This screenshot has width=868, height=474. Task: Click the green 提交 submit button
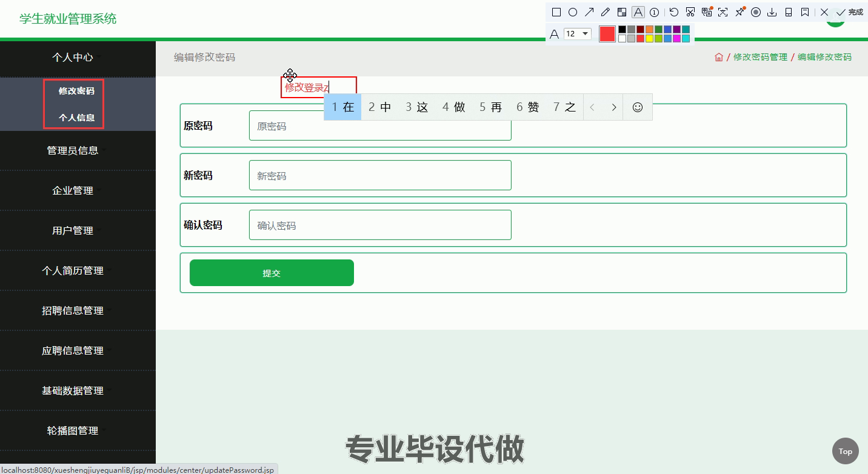click(x=272, y=273)
